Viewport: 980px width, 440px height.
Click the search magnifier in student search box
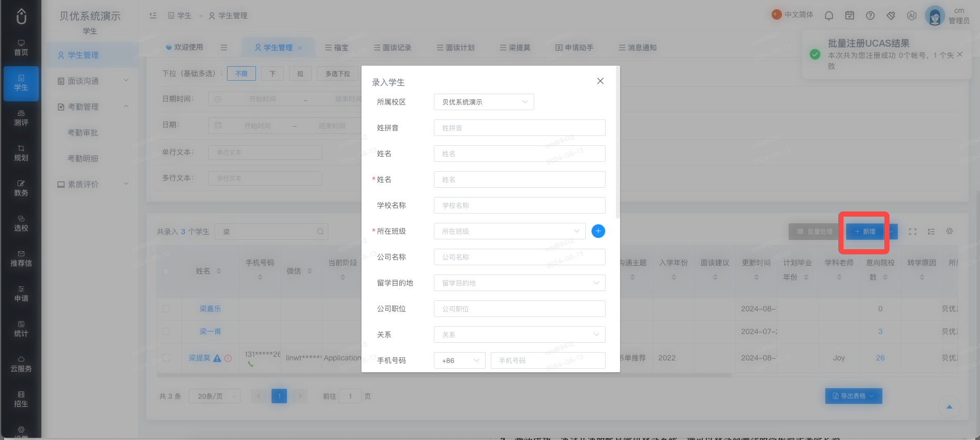pos(320,232)
